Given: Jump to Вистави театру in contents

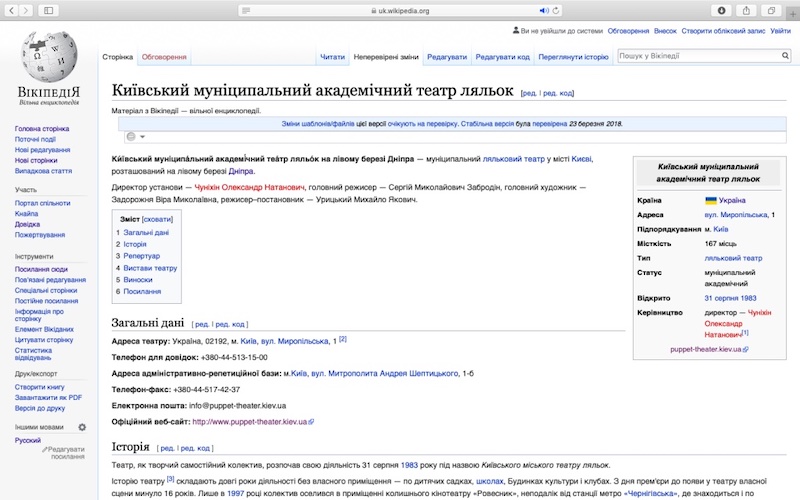Looking at the screenshot, I should (150, 268).
